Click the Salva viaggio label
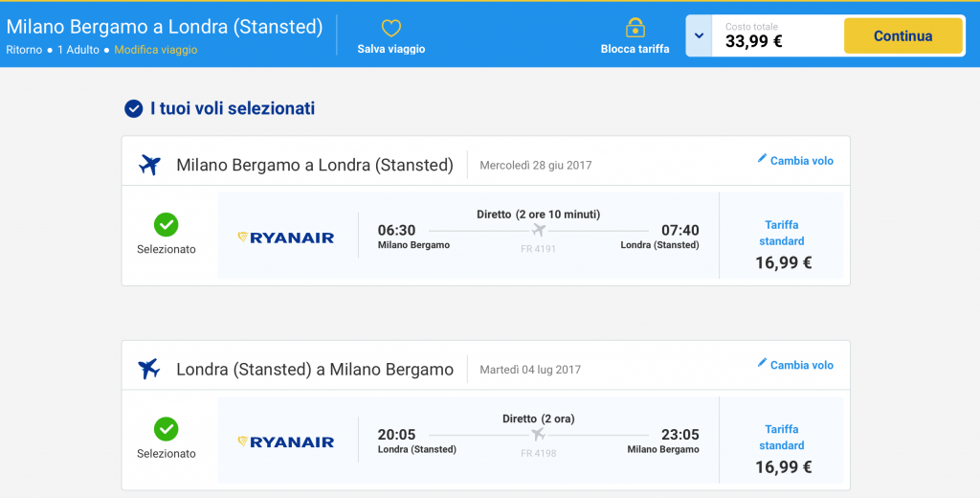This screenshot has height=498, width=980. pos(390,49)
